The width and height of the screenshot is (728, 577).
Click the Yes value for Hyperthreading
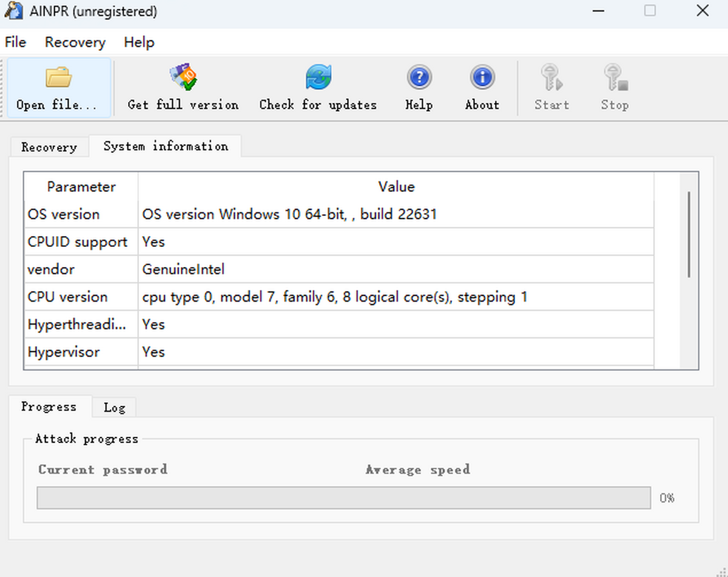(x=396, y=325)
